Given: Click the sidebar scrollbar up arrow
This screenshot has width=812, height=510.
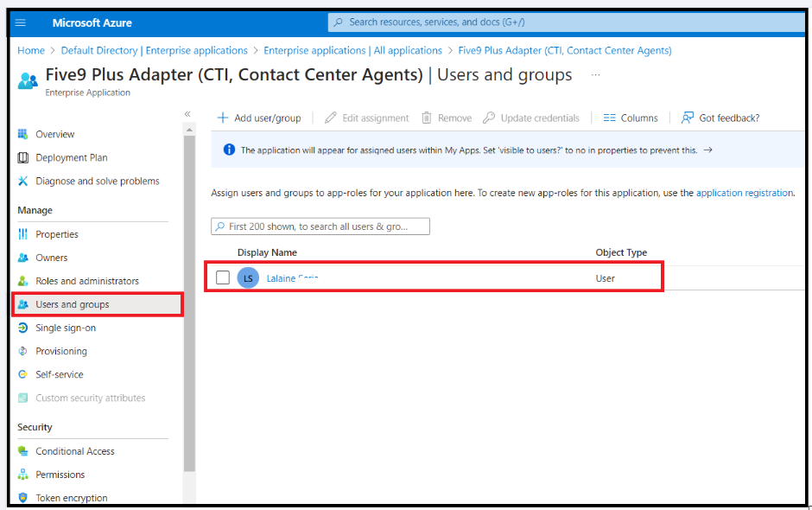Looking at the screenshot, I should [189, 130].
